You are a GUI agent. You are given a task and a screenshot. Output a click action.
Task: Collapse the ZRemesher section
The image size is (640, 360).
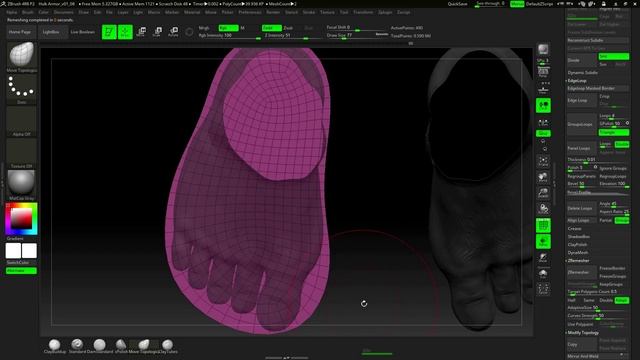click(578, 260)
